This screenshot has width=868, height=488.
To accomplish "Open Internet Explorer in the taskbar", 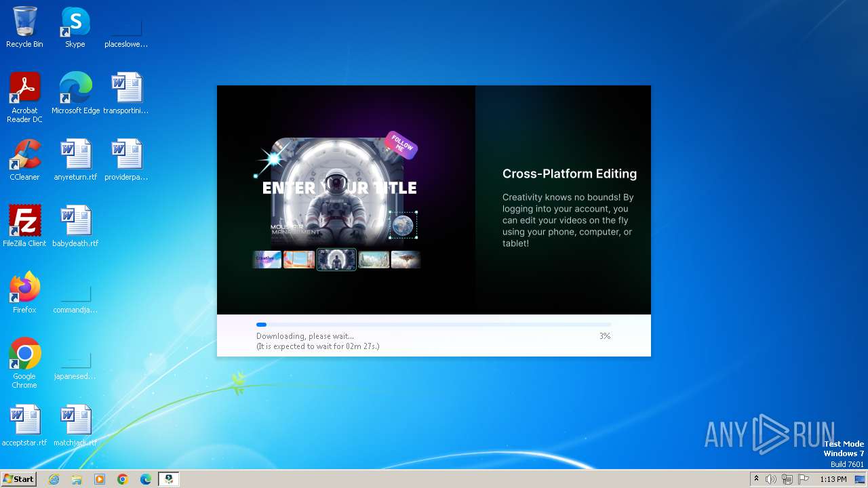I will [x=54, y=479].
